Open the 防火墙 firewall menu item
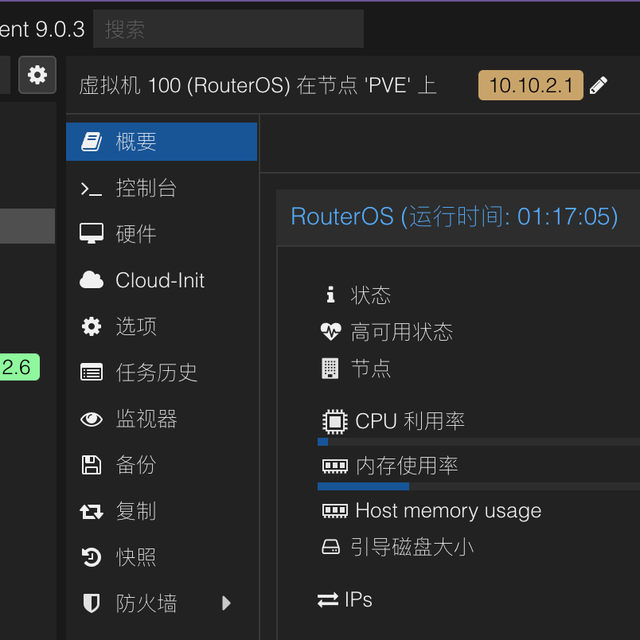The image size is (640, 640). click(x=161, y=603)
